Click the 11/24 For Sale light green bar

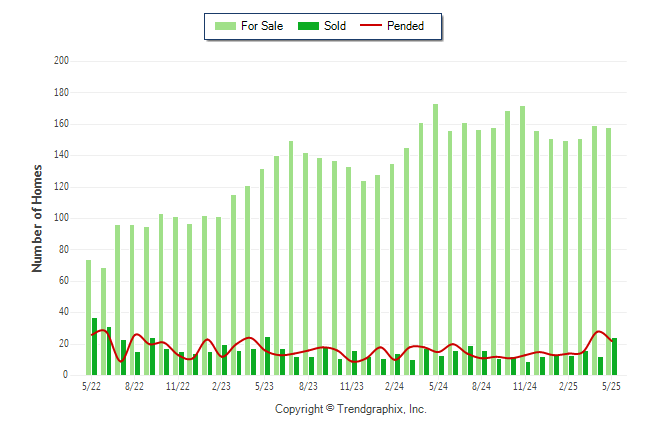point(522,241)
